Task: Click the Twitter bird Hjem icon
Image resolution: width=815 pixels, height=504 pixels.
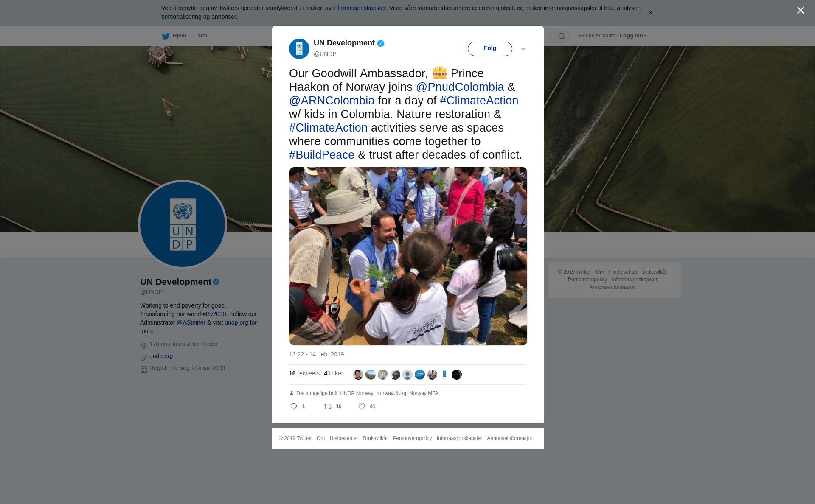Action: pyautogui.click(x=166, y=36)
